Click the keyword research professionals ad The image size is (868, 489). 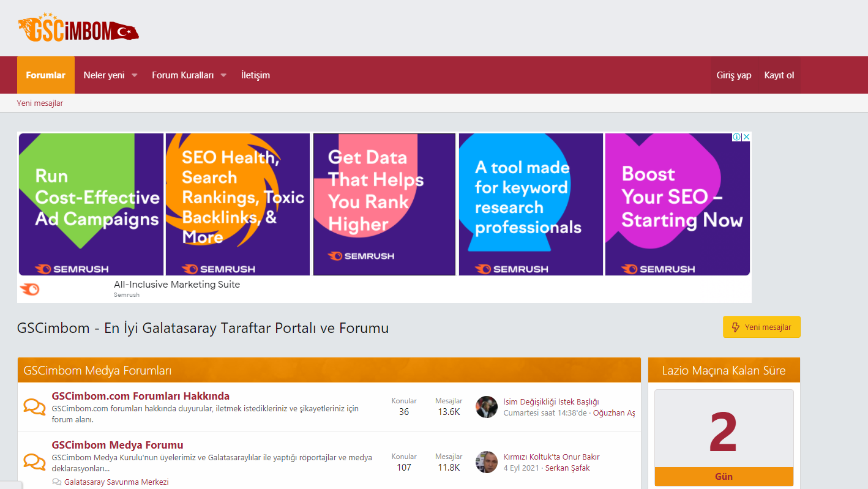click(531, 204)
